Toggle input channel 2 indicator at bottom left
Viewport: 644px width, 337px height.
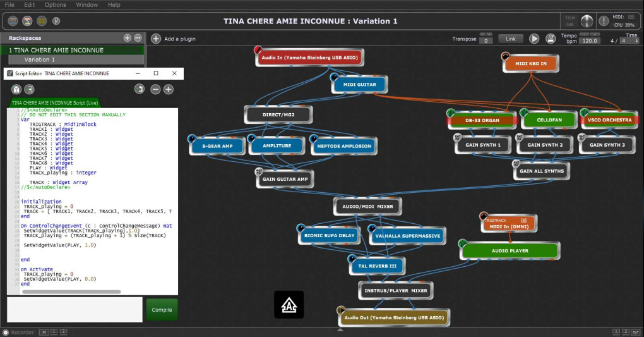click(x=63, y=332)
